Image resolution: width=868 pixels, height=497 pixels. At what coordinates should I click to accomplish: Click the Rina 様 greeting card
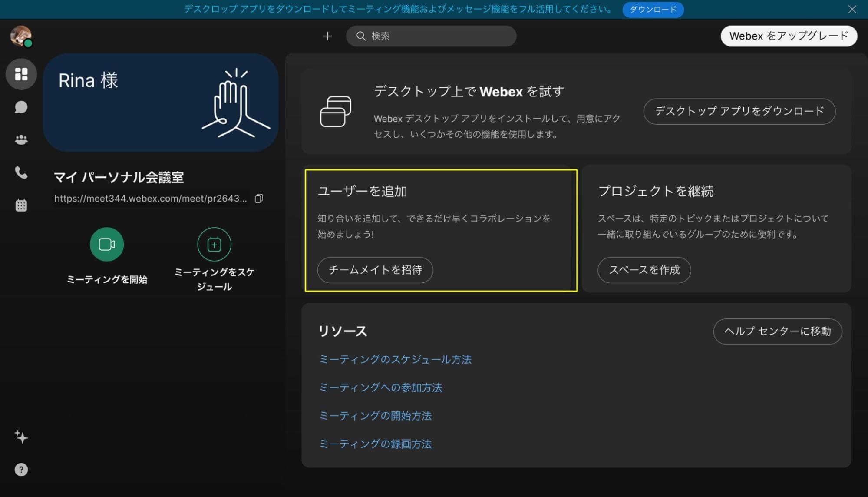(x=161, y=103)
